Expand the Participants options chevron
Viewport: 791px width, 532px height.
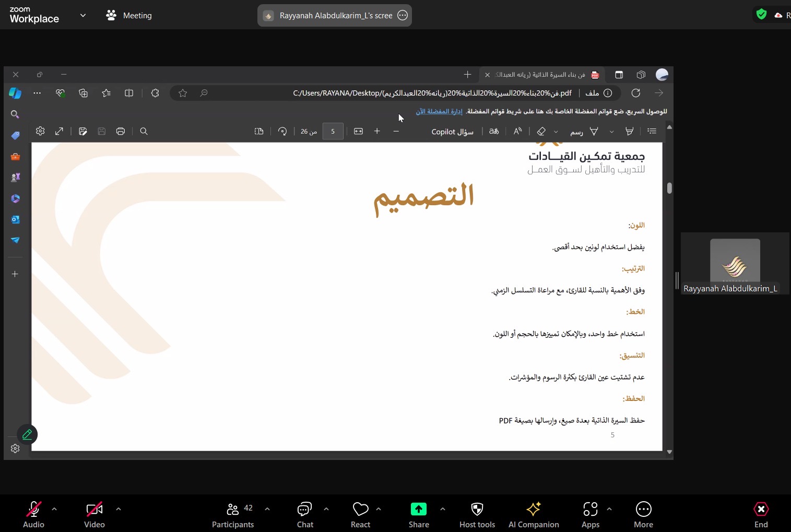pos(267,509)
